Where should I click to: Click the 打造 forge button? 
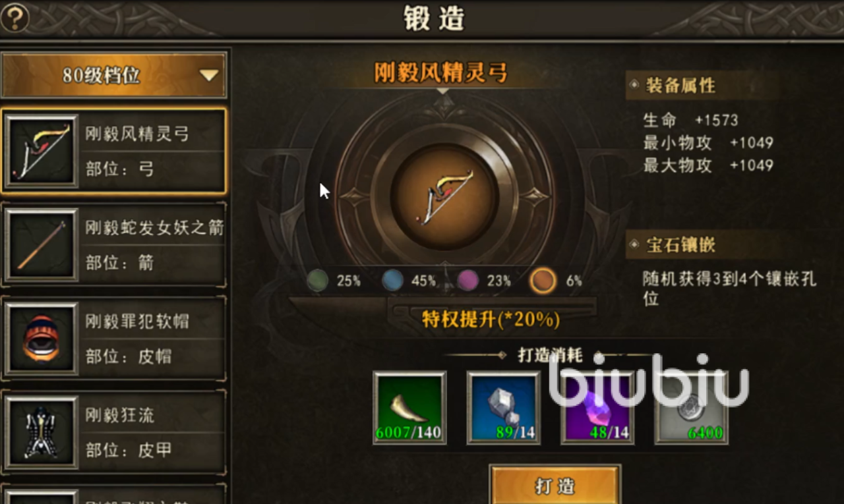click(555, 485)
